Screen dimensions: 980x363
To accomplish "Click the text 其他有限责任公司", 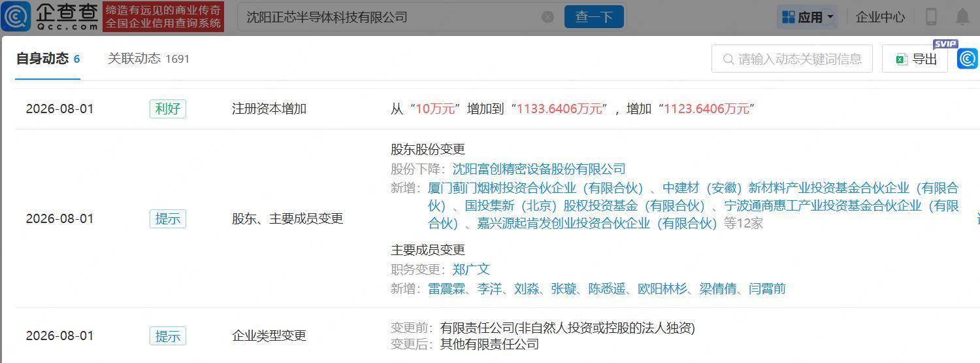I will [489, 344].
